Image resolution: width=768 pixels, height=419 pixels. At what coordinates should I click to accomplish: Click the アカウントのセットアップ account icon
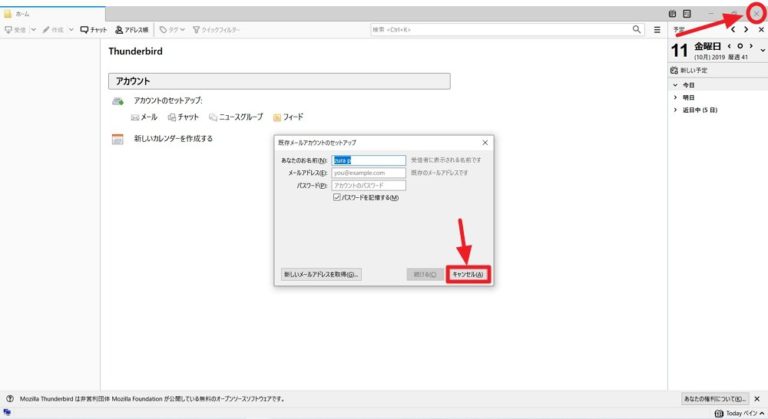118,101
